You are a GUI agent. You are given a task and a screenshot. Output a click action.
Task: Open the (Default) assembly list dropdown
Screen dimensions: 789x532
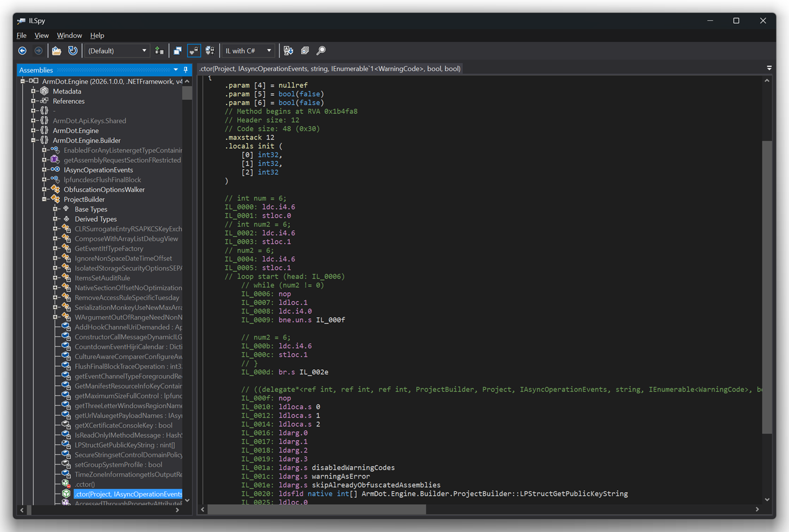pos(117,51)
